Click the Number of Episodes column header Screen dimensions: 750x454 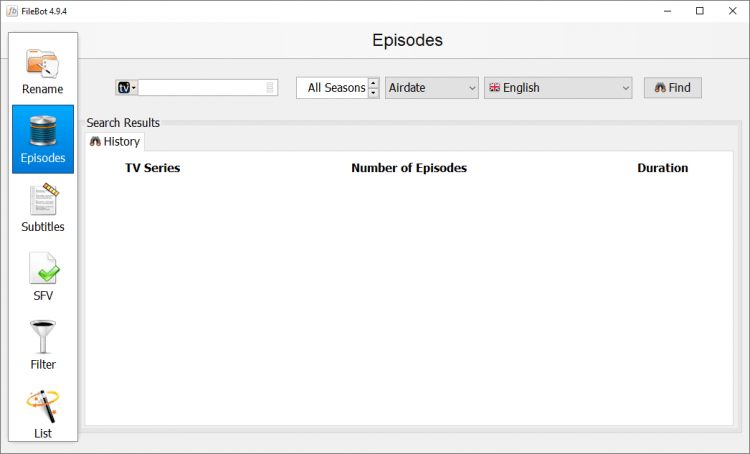[409, 168]
